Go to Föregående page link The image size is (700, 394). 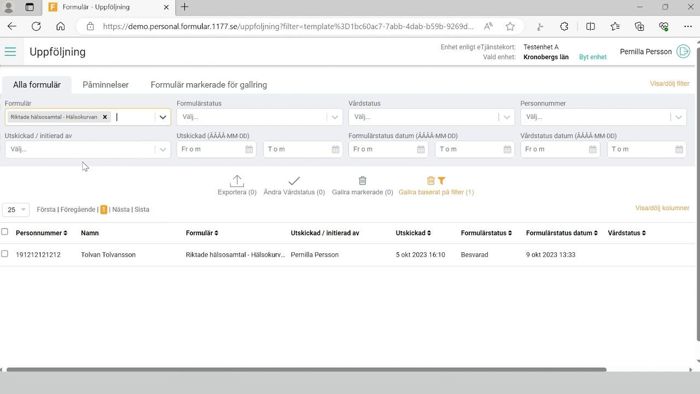click(x=78, y=209)
